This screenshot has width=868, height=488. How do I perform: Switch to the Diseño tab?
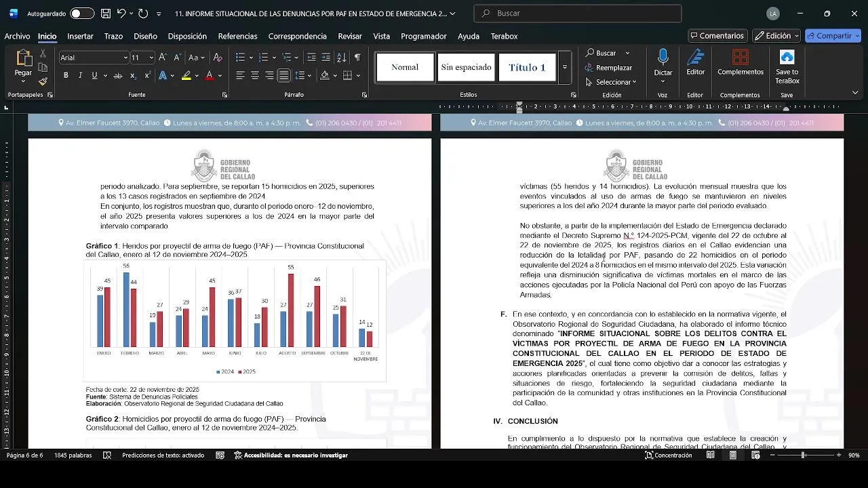[x=145, y=36]
